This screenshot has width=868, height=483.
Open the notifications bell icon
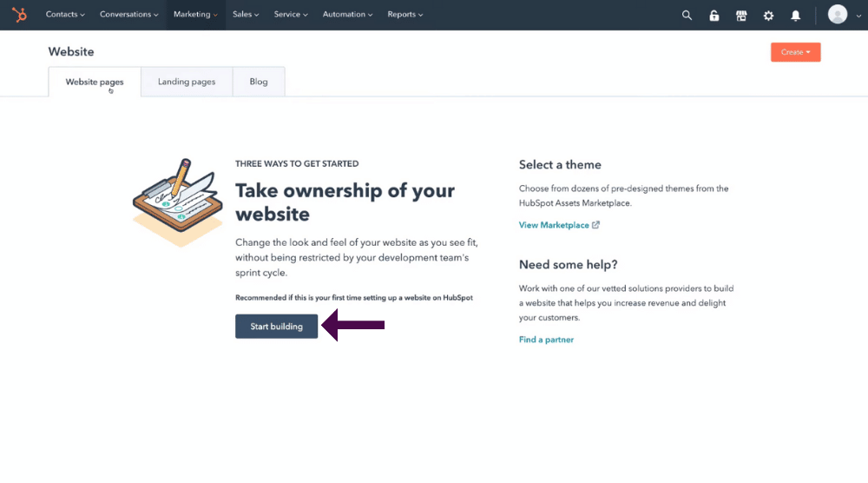pyautogui.click(x=795, y=16)
